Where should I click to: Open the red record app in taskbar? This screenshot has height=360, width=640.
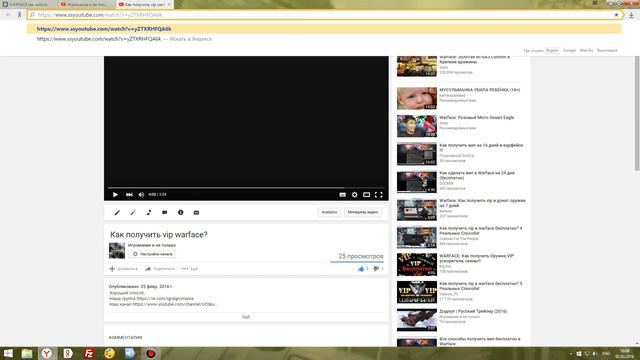tap(151, 353)
